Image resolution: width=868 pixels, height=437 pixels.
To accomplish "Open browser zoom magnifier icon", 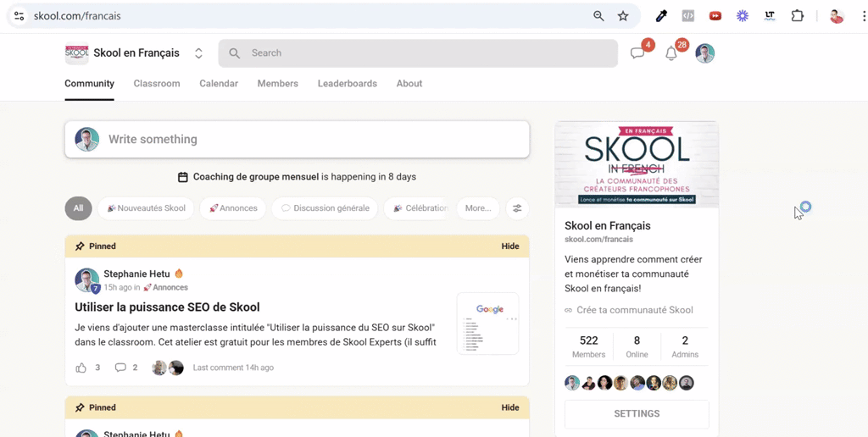I will point(598,16).
